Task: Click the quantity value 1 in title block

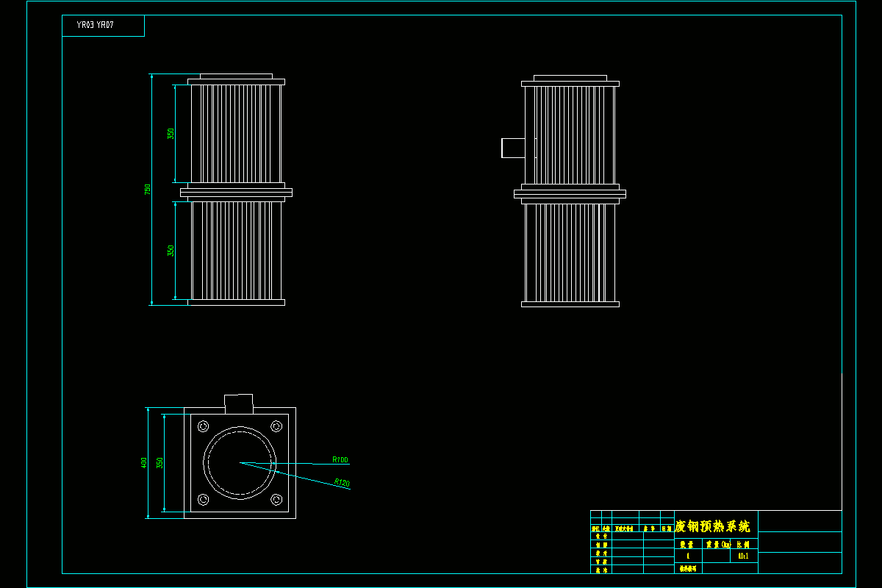Action: [x=688, y=556]
